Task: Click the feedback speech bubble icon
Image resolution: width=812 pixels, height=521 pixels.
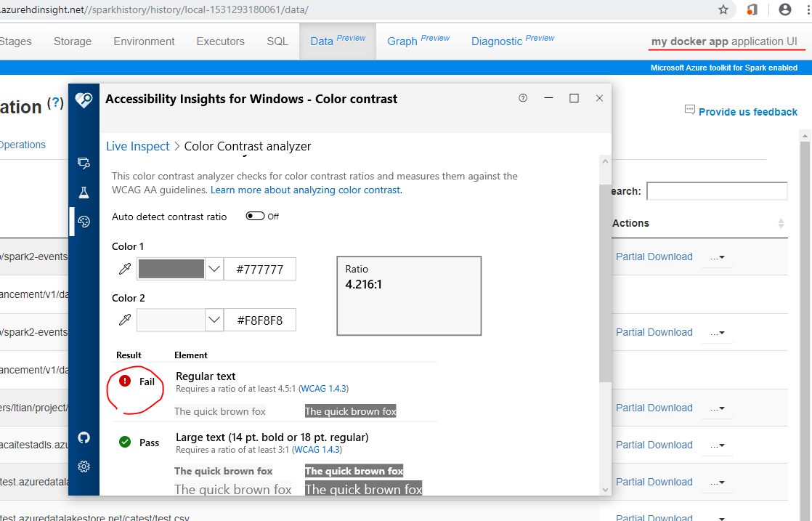Action: tap(690, 109)
